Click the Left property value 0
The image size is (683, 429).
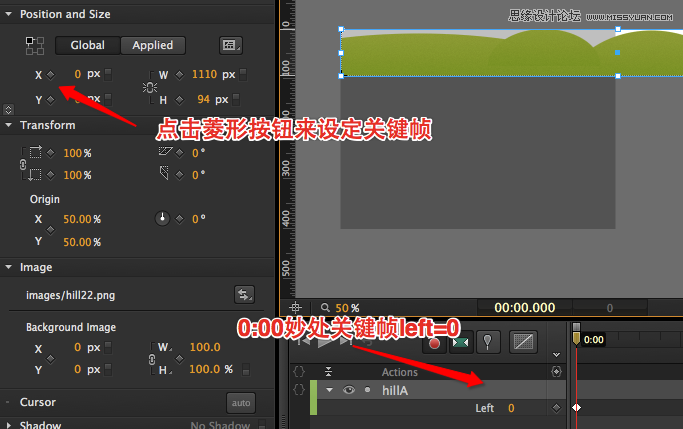(511, 408)
